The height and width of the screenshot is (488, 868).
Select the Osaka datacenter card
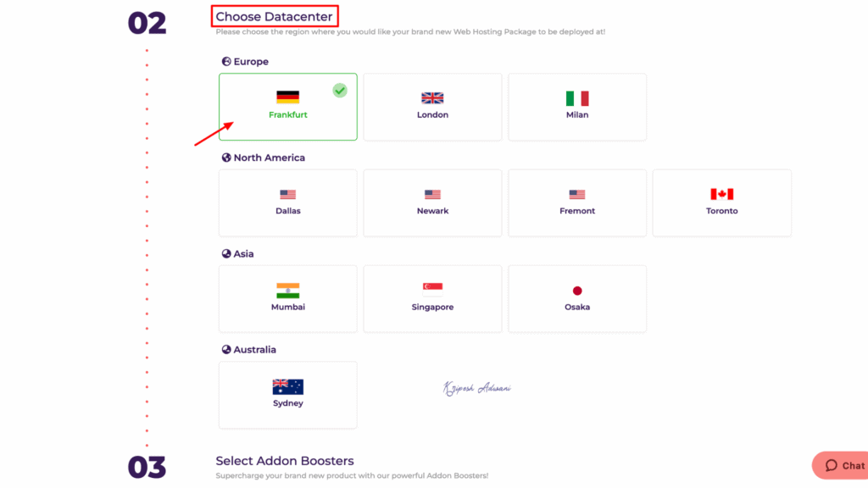(x=577, y=298)
